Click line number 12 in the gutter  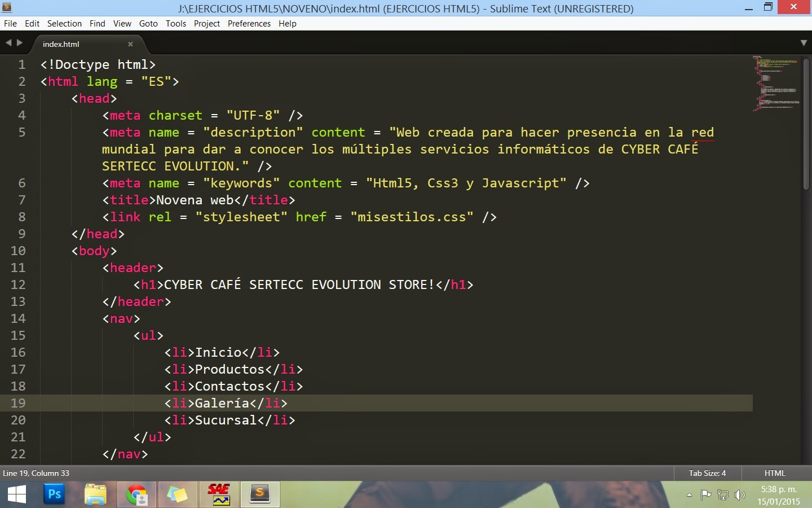pyautogui.click(x=17, y=285)
